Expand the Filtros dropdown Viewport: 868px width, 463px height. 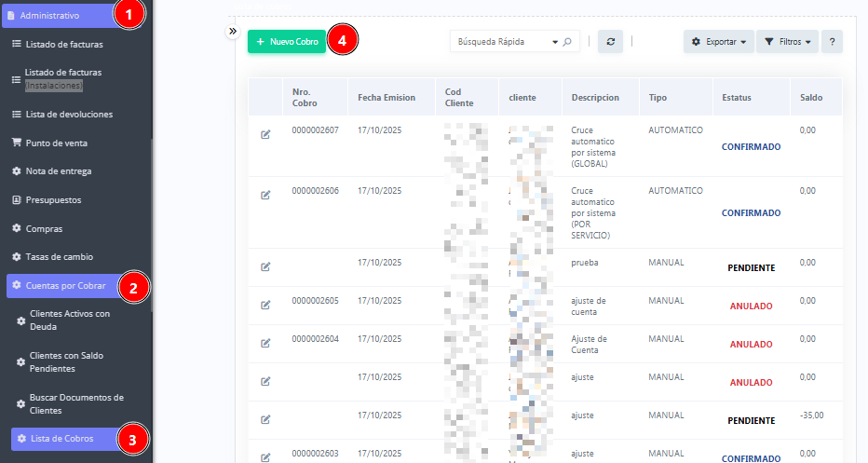coord(787,42)
